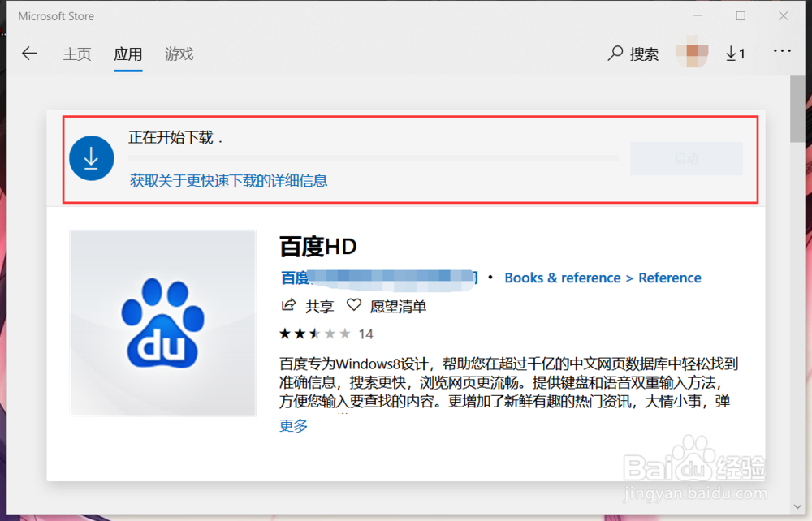Click the 百度HD app title
The image size is (812, 521).
(x=318, y=247)
